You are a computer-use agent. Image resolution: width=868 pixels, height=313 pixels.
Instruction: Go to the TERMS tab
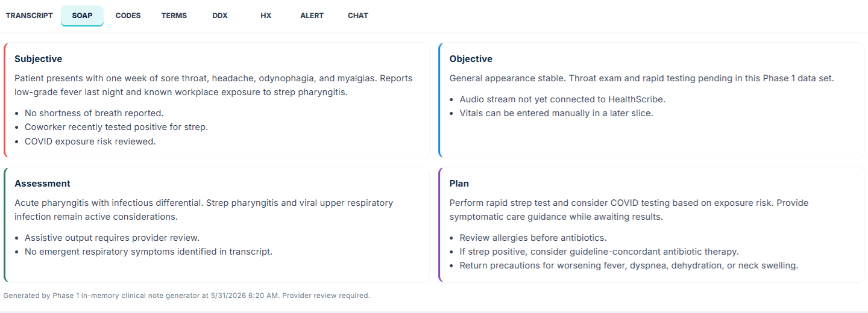pyautogui.click(x=174, y=16)
